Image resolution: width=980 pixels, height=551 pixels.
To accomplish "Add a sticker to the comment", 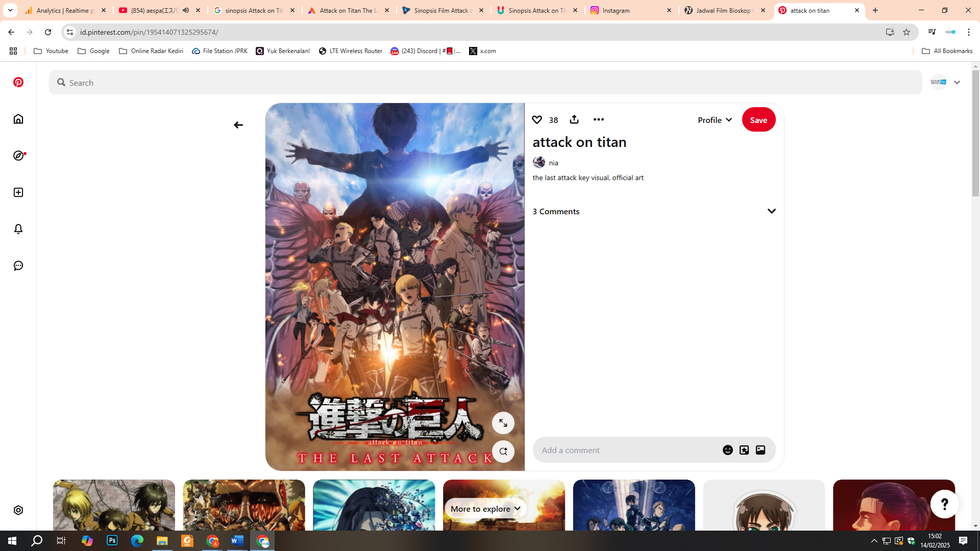I will pyautogui.click(x=744, y=450).
